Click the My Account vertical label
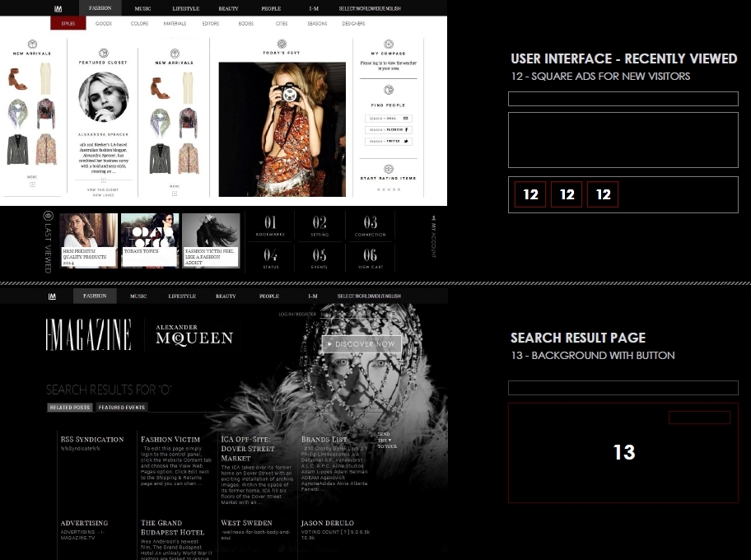This screenshot has height=560, width=751. pyautogui.click(x=434, y=240)
